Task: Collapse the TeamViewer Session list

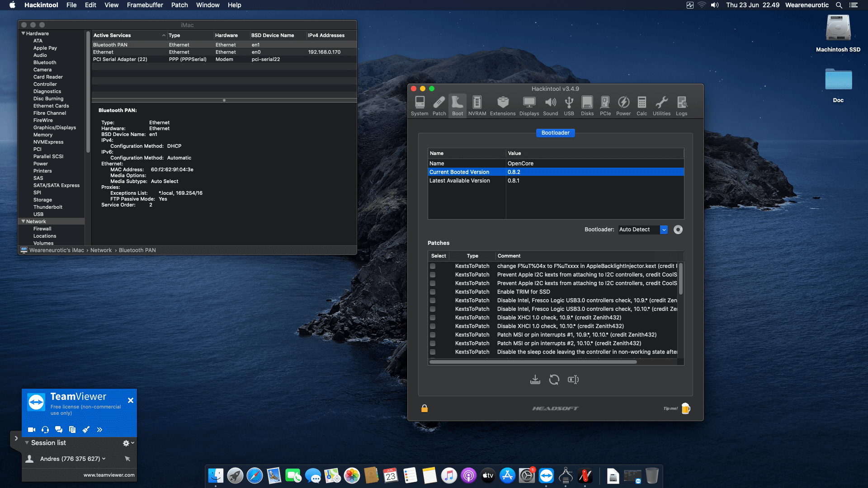Action: (27, 443)
